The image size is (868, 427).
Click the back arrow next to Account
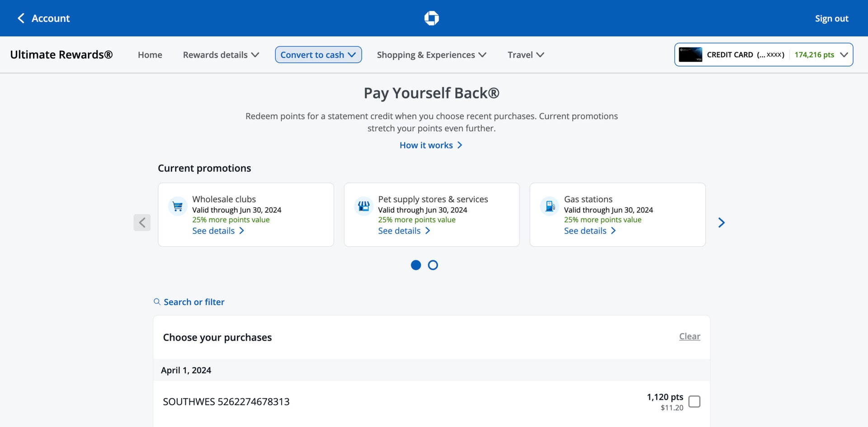21,18
